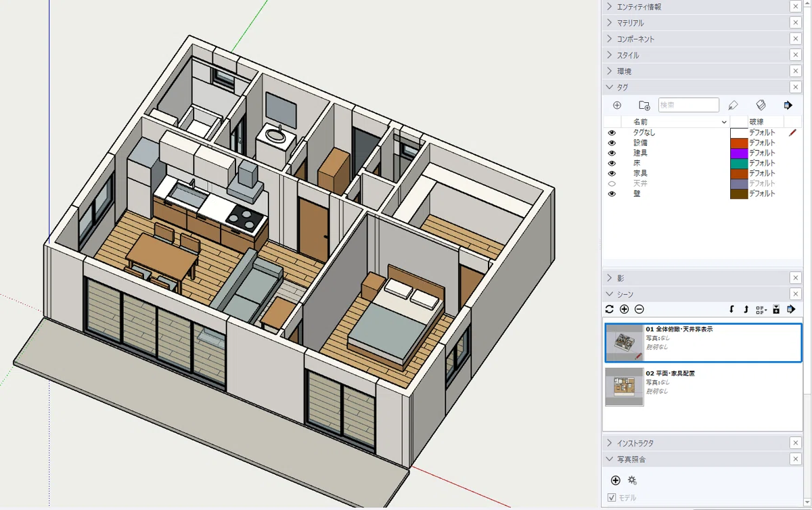812x510 pixels.
Task: Add a new scene with plus icon
Action: [624, 309]
